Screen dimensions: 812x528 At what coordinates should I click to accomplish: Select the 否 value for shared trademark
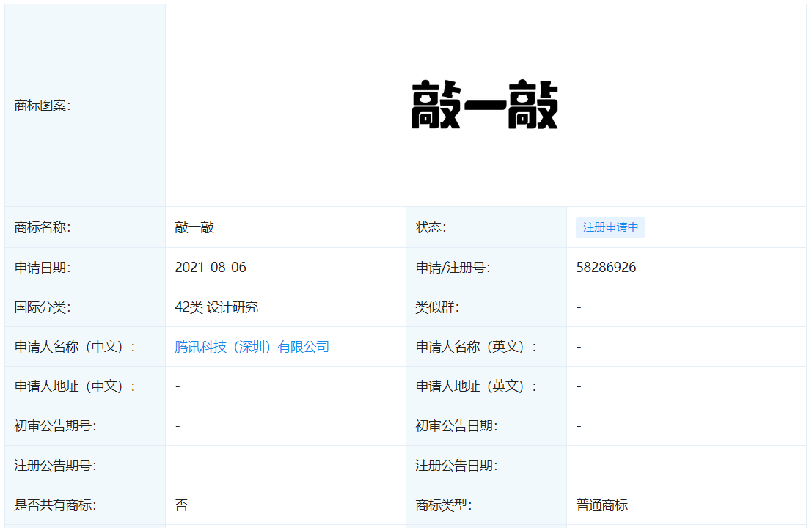181,505
